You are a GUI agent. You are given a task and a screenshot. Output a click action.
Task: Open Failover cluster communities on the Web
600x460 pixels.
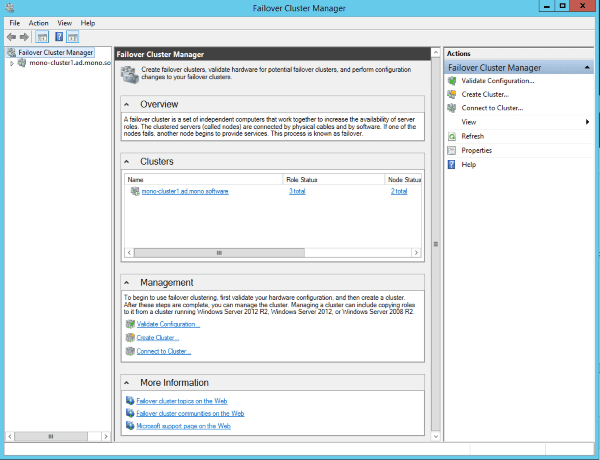tap(190, 413)
